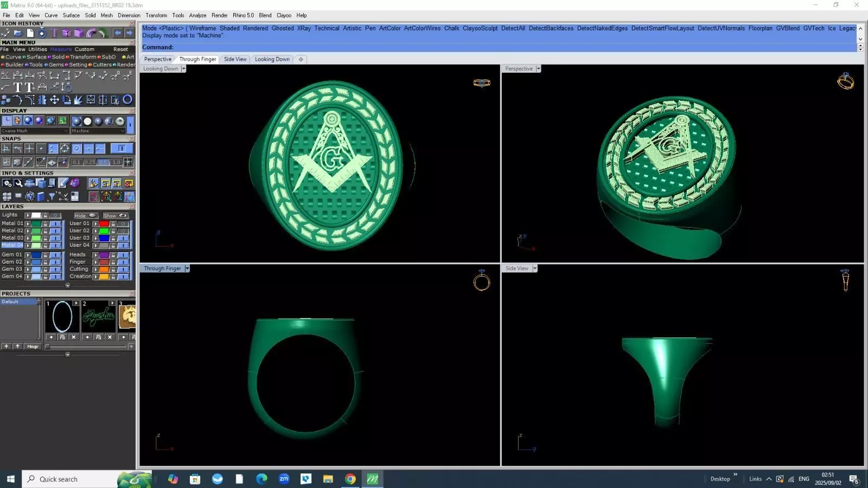Click the Rendered display mode option
Image resolution: width=868 pixels, height=488 pixels.
[x=256, y=28]
